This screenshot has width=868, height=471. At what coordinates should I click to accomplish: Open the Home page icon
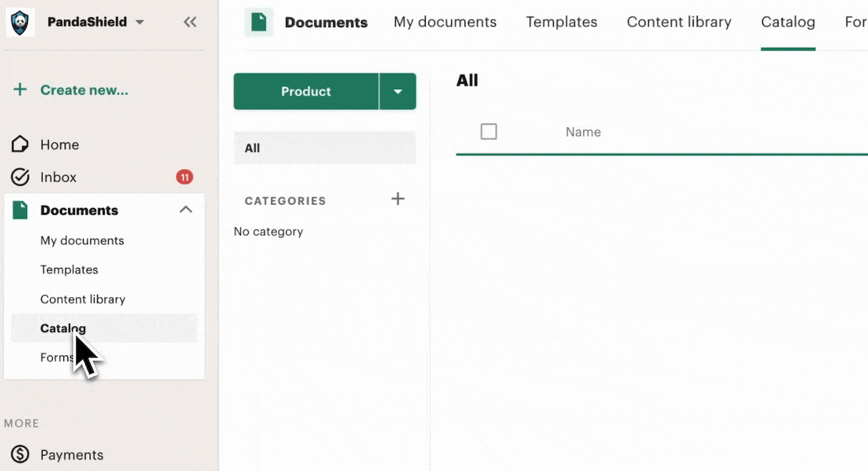20,144
